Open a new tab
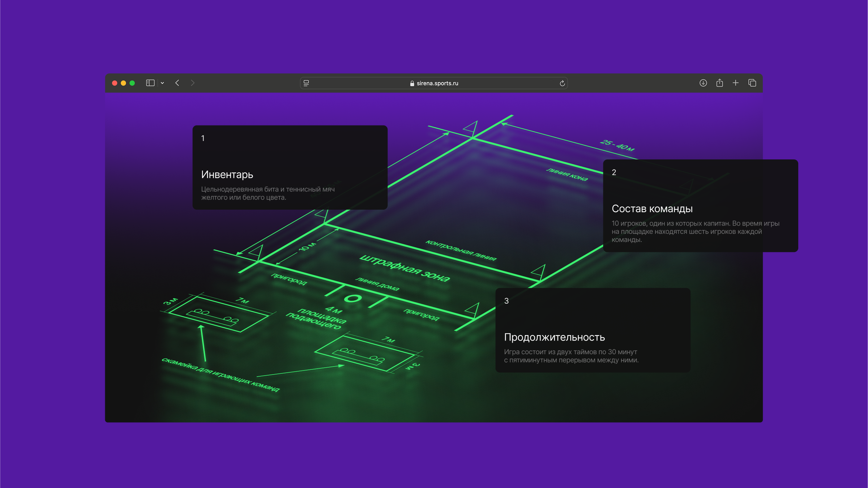Screen dimensions: 868x488 tap(736, 83)
